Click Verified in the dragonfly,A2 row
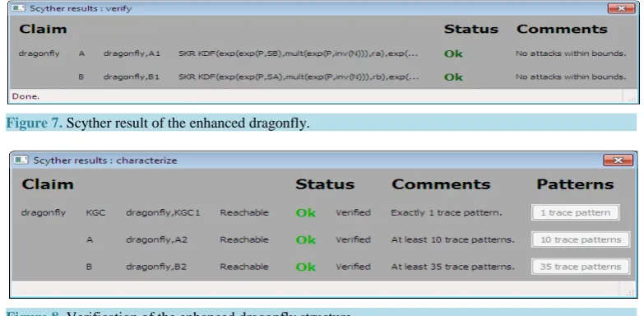The width and height of the screenshot is (644, 316). point(353,239)
